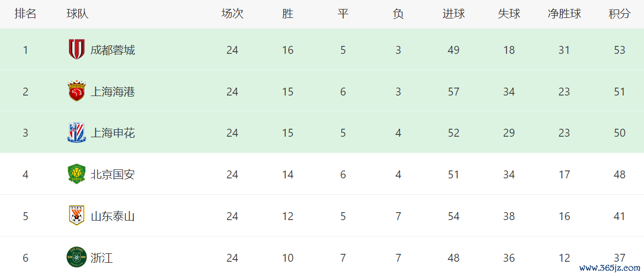Sort by the 胜 column header
The image size is (644, 276).
(288, 14)
